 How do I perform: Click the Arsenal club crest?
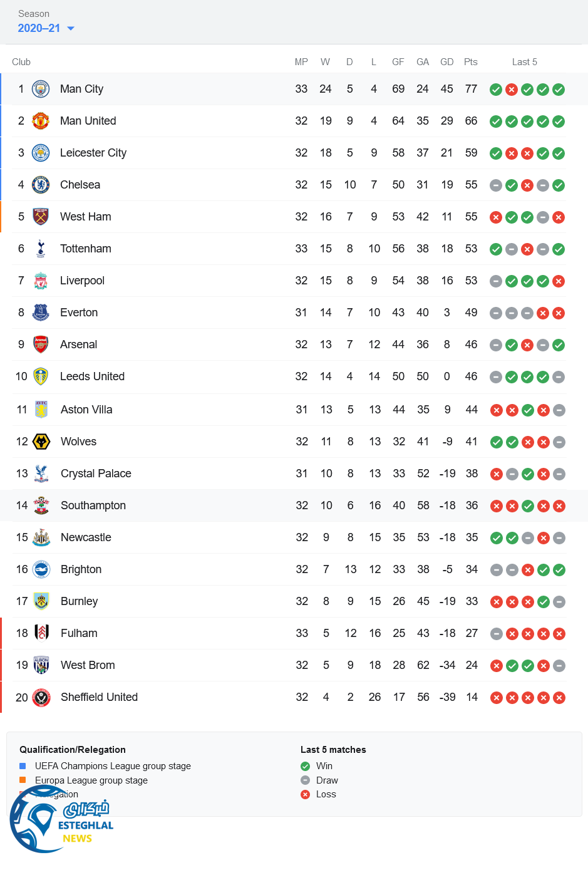pos(41,344)
